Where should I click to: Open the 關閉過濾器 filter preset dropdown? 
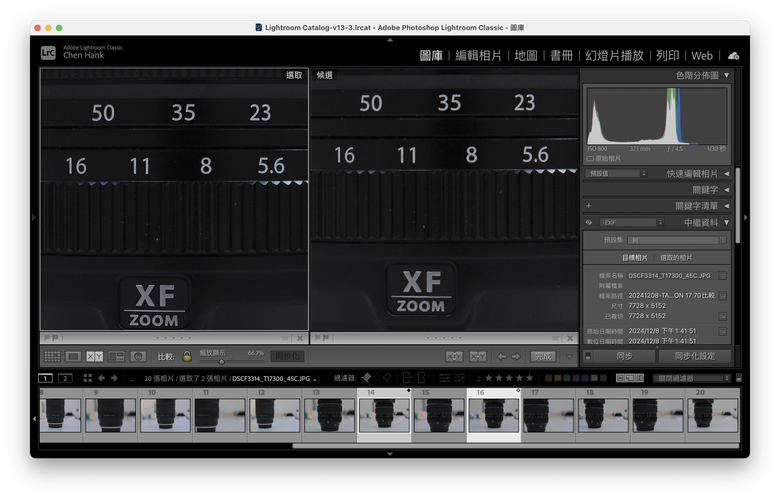(692, 378)
